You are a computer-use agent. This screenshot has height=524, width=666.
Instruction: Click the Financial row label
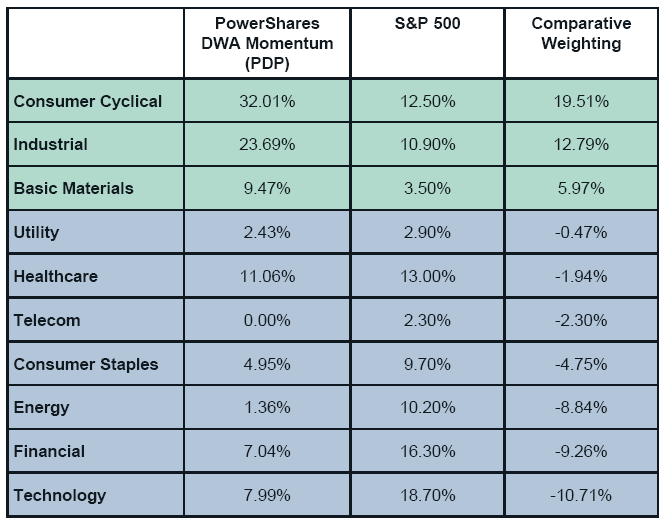click(50, 452)
